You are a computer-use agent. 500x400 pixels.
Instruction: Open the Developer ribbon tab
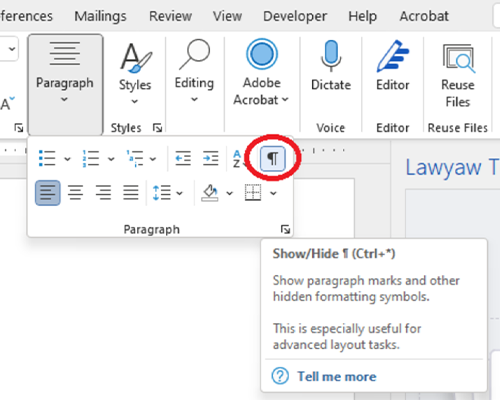[295, 16]
